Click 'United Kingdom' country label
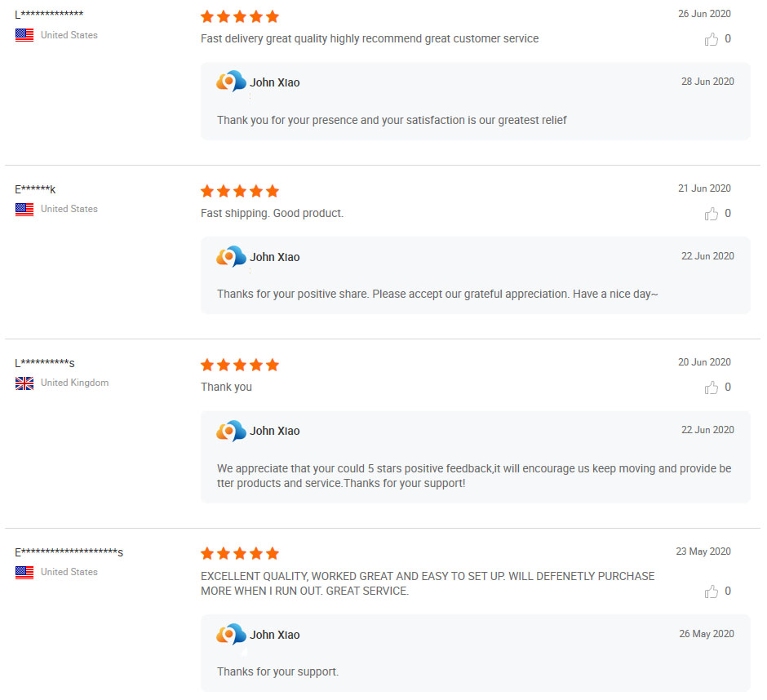The height and width of the screenshot is (700, 767). (74, 383)
